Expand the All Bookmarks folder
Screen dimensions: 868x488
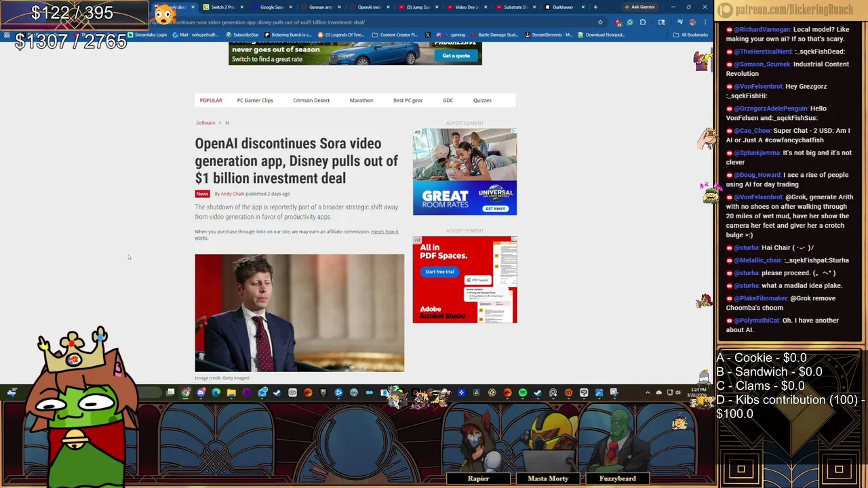[x=691, y=35]
